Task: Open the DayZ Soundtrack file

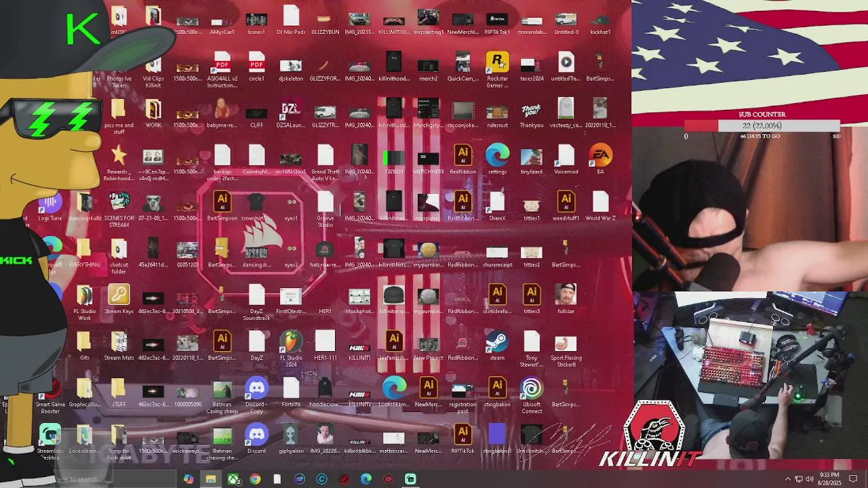Action: coord(256,295)
